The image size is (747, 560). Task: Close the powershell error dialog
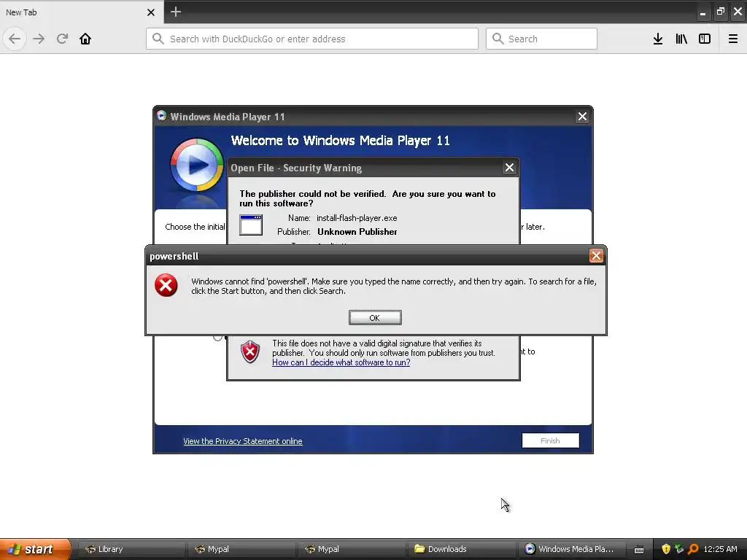(596, 256)
